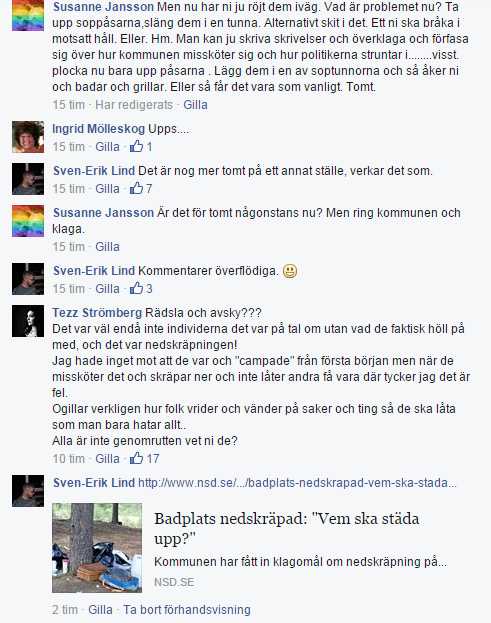
Task: Click the 3-likes thumbs-up icon
Action: tap(136, 288)
